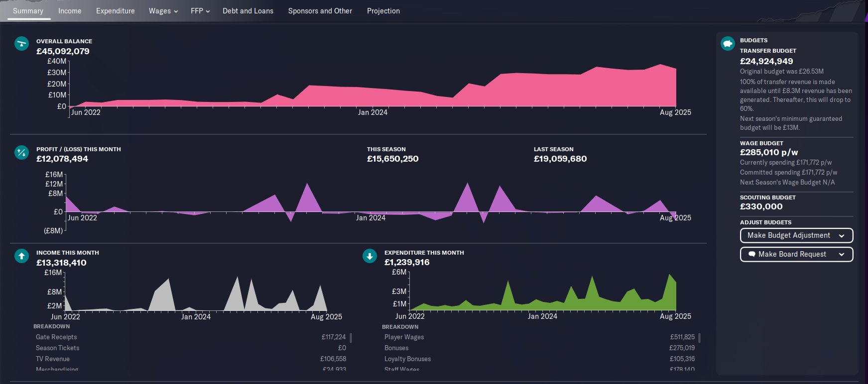Image resolution: width=868 pixels, height=384 pixels.
Task: Click the TV Revenue amount £106,558
Action: pos(333,359)
